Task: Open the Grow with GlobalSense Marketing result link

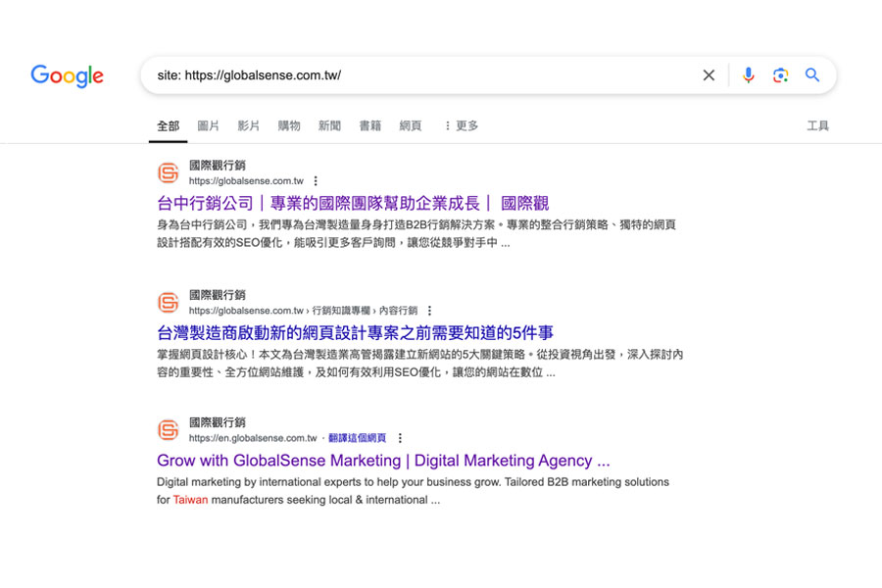Action: pos(383,461)
